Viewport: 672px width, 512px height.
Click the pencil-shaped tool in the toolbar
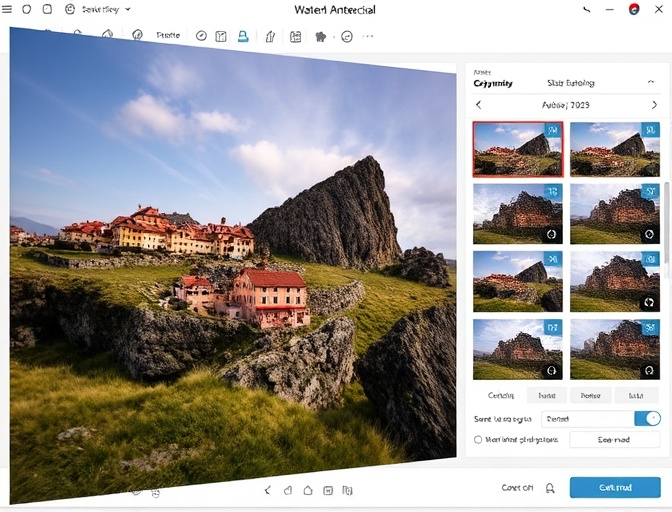click(270, 36)
